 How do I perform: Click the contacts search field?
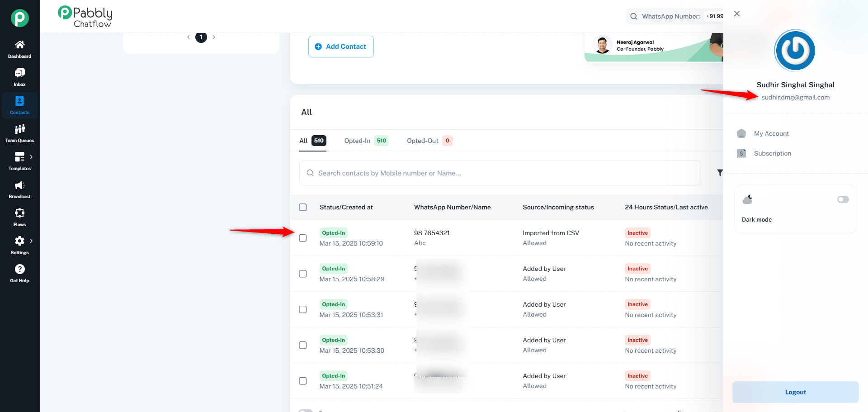(500, 173)
